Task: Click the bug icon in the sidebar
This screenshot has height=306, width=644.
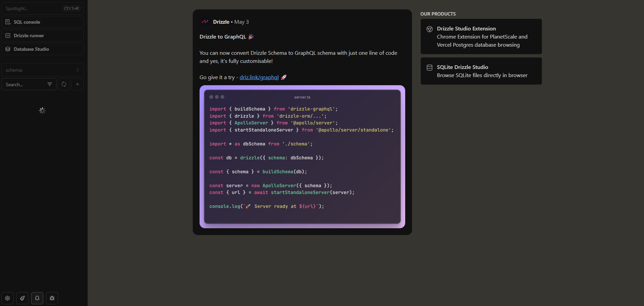Action: click(52, 298)
